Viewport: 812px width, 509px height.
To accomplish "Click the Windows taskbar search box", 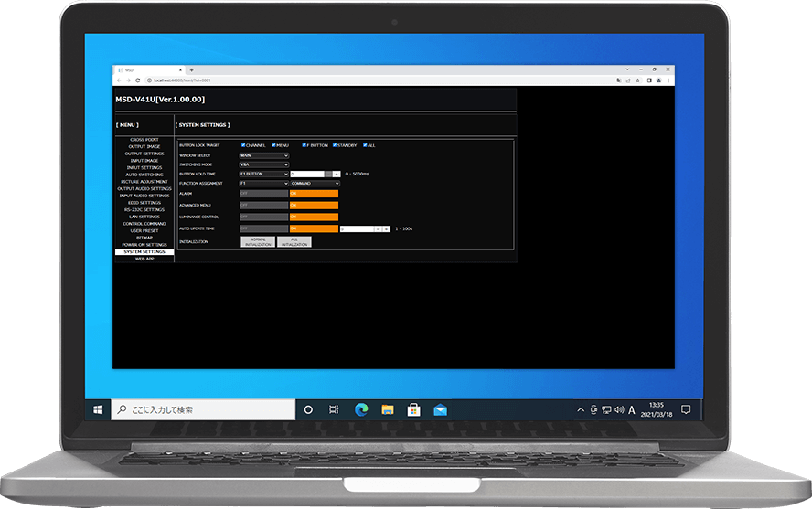I will (202, 410).
